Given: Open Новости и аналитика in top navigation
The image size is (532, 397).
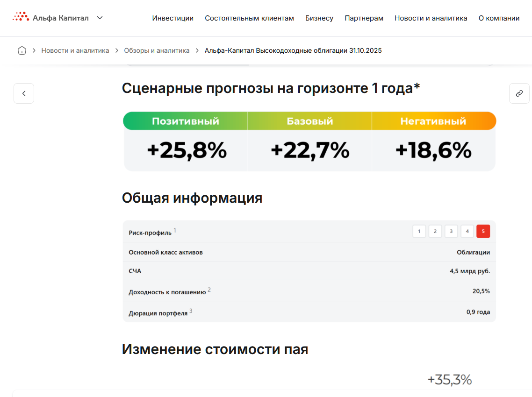Looking at the screenshot, I should 431,18.
